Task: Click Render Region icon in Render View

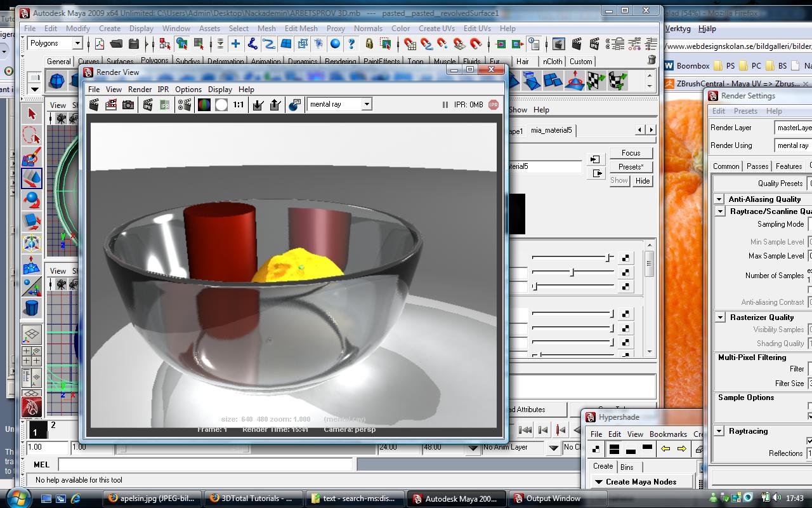Action: point(111,105)
